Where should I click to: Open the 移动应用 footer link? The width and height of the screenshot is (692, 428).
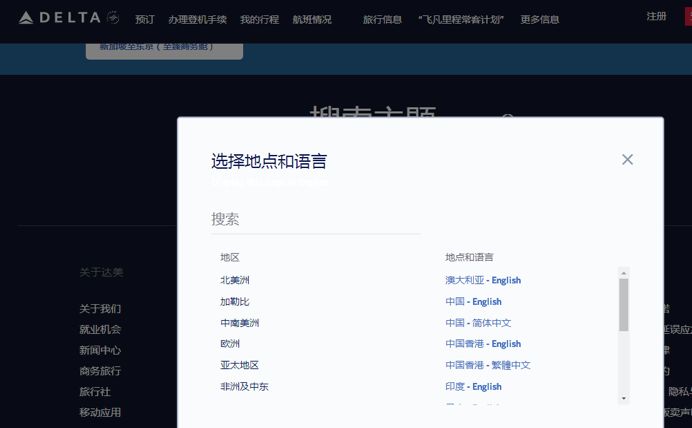[100, 413]
